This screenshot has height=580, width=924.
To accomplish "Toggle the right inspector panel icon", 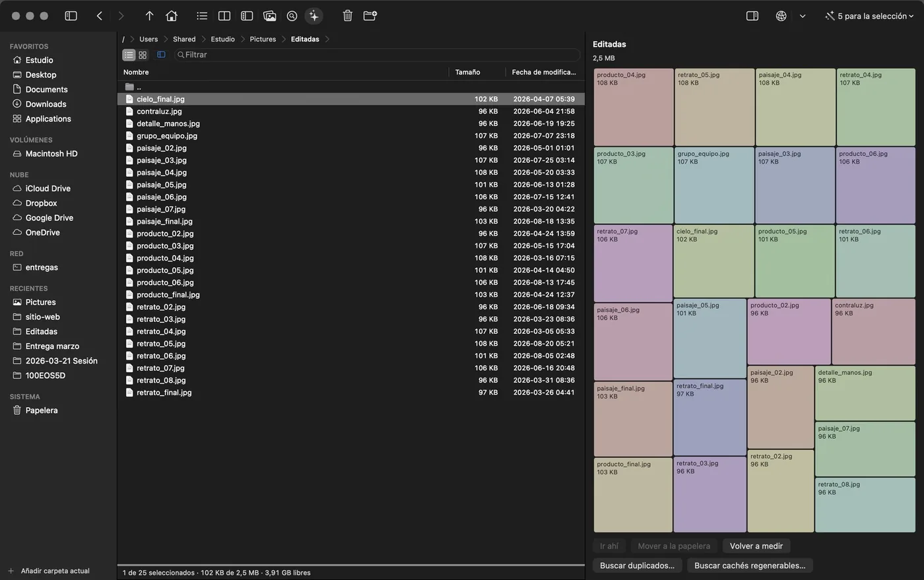I will [752, 16].
